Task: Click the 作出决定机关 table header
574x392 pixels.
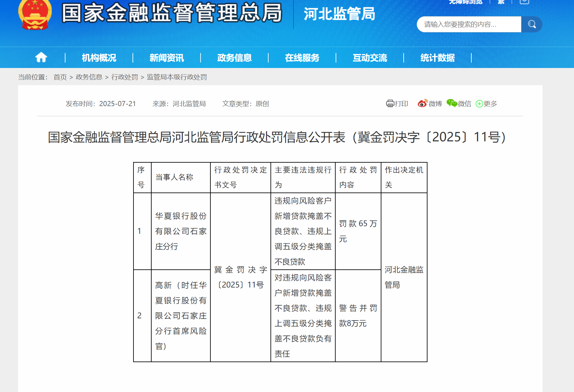Action: pyautogui.click(x=404, y=177)
